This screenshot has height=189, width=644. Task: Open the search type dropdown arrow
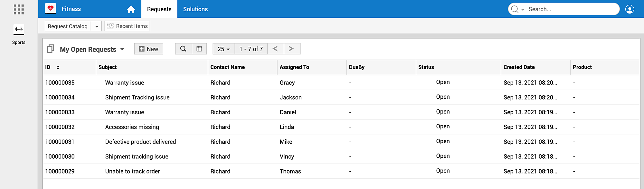523,10
